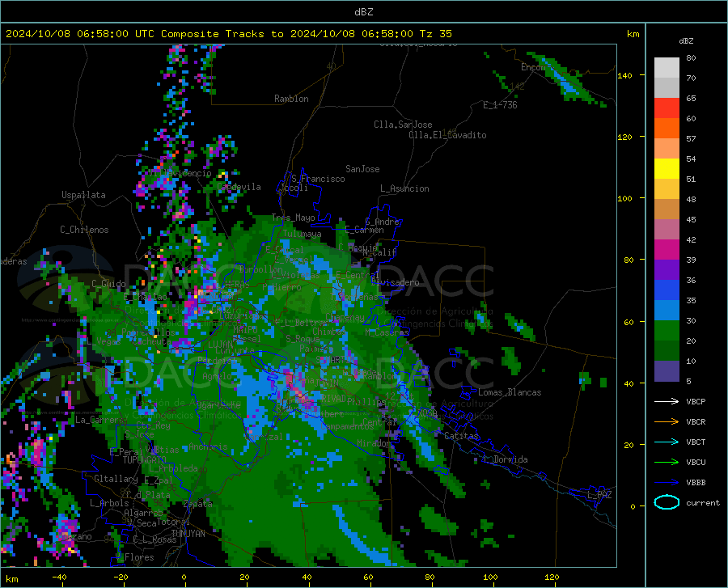Click the 'S_Francisco' place label

click(318, 179)
